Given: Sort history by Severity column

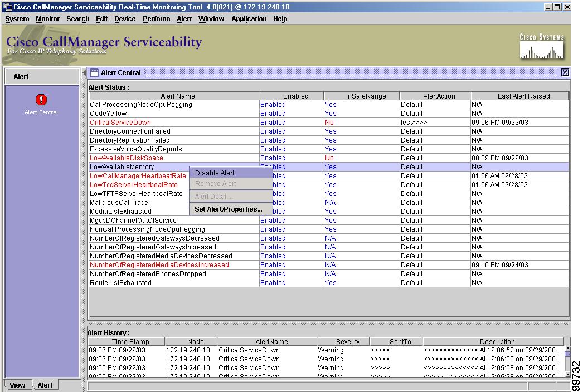Looking at the screenshot, I should click(343, 341).
